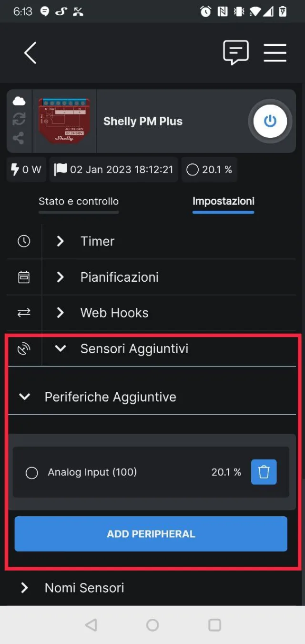The width and height of the screenshot is (305, 644).
Task: Select the Analog Input radio button
Action: click(31, 472)
